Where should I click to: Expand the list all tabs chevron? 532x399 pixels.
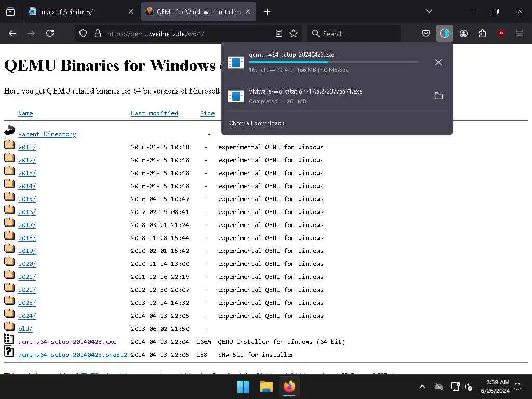[429, 11]
